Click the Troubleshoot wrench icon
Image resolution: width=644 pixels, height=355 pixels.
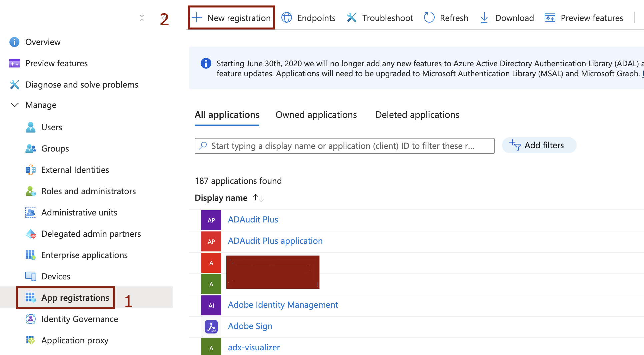click(352, 18)
